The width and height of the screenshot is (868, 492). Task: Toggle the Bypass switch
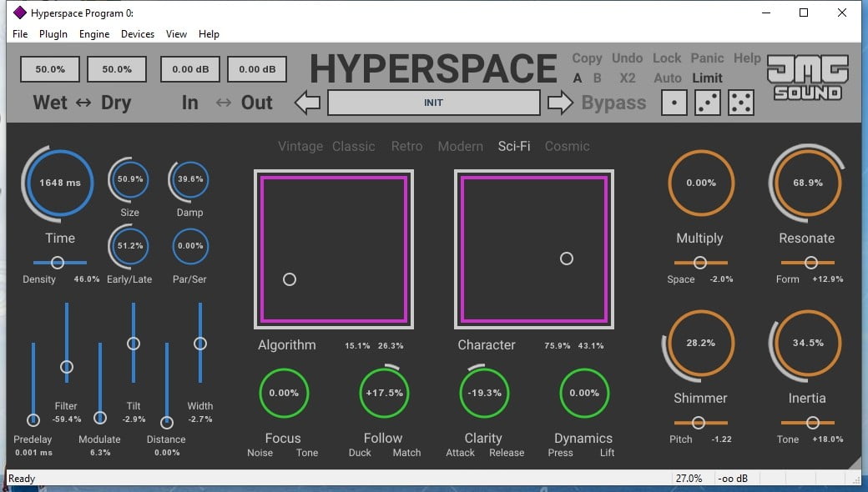(614, 103)
